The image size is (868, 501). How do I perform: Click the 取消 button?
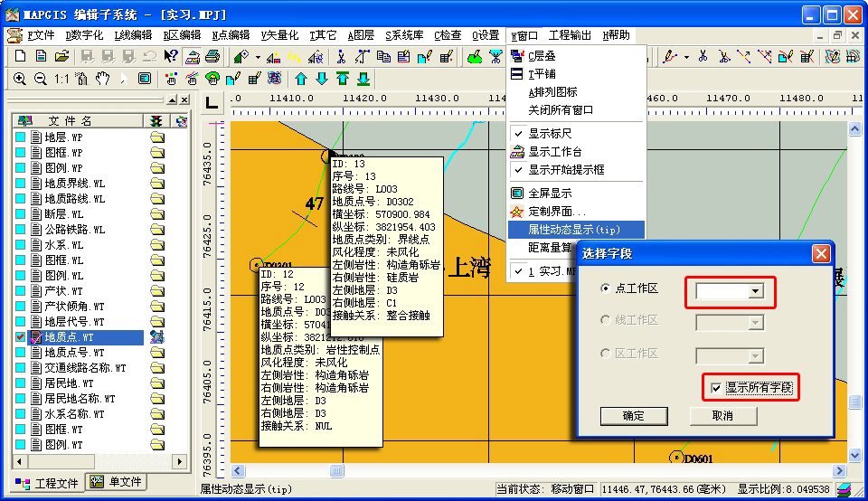click(723, 416)
